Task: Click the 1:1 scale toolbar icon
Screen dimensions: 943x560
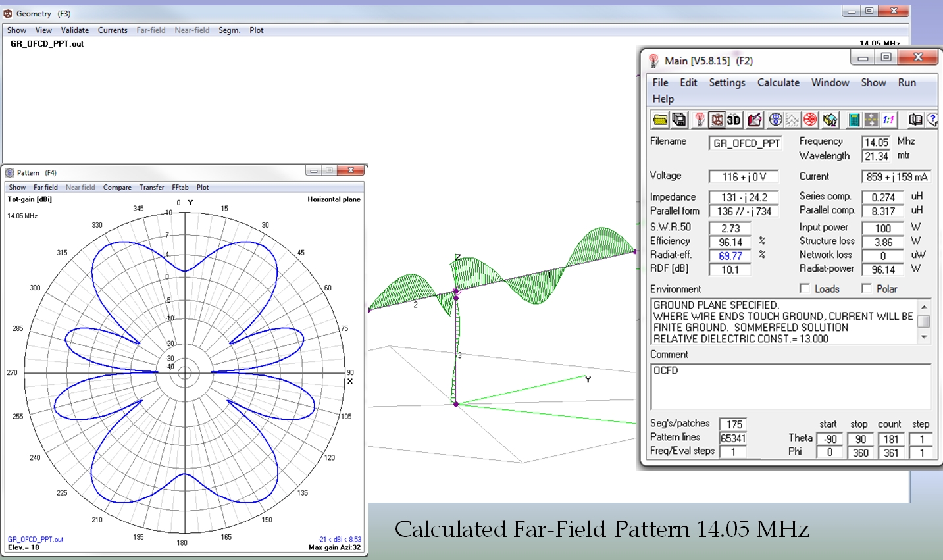Action: (x=888, y=120)
